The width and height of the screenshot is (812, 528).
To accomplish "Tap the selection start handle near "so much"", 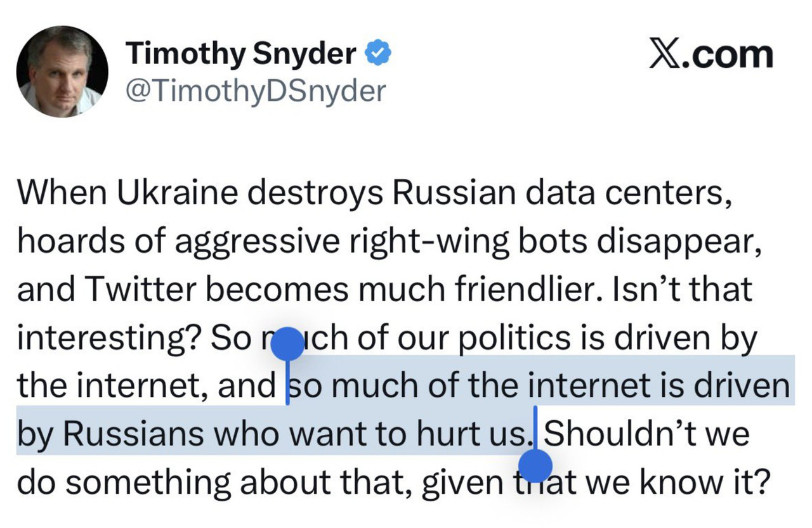I will click(288, 343).
